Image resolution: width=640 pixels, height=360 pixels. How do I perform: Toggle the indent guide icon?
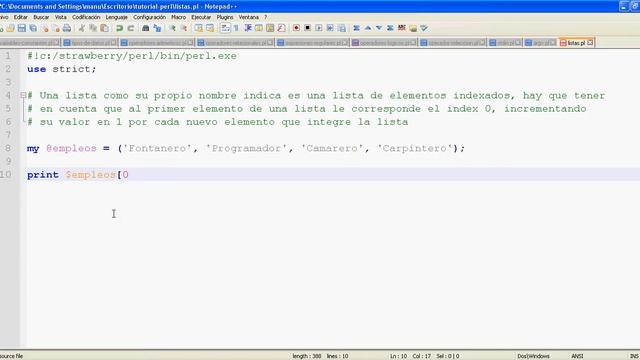[x=248, y=28]
